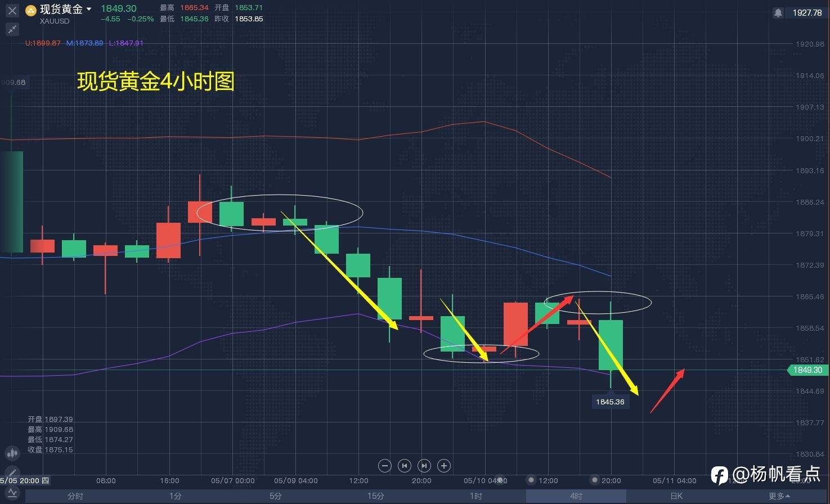830x504 pixels.
Task: Click the 05/09 04:00 time axis label
Action: point(296,481)
